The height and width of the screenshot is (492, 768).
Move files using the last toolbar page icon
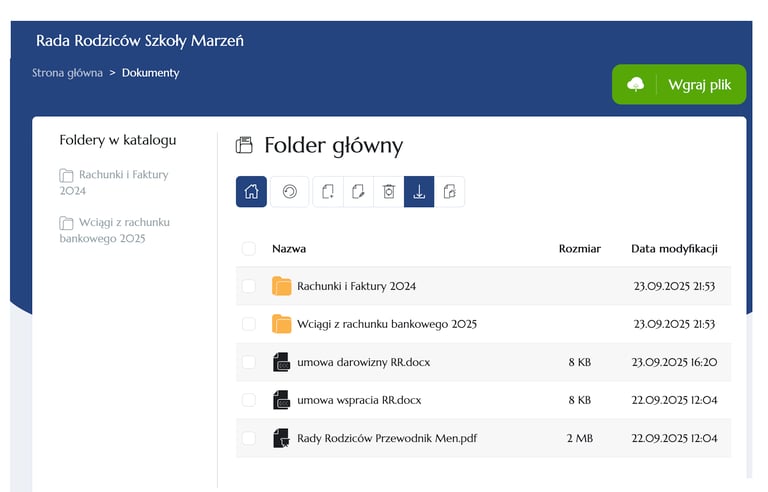tap(449, 191)
